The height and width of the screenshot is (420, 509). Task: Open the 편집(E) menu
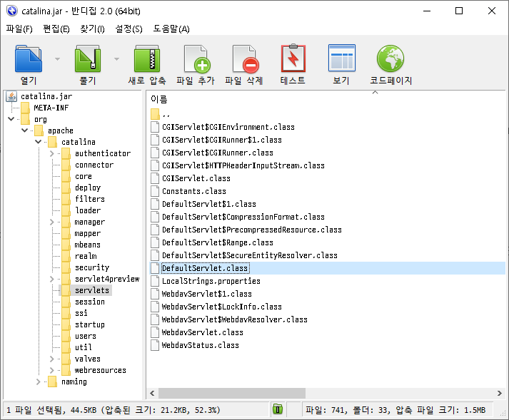[56, 29]
